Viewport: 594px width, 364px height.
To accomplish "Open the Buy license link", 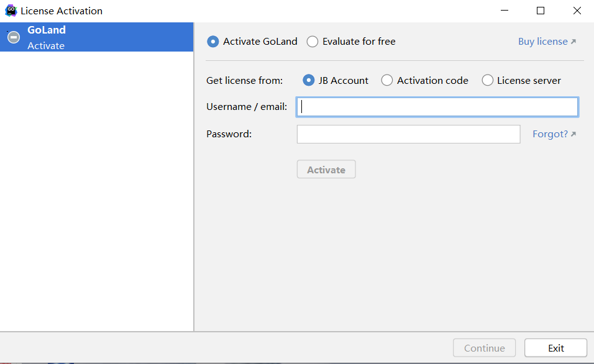I will tap(543, 42).
